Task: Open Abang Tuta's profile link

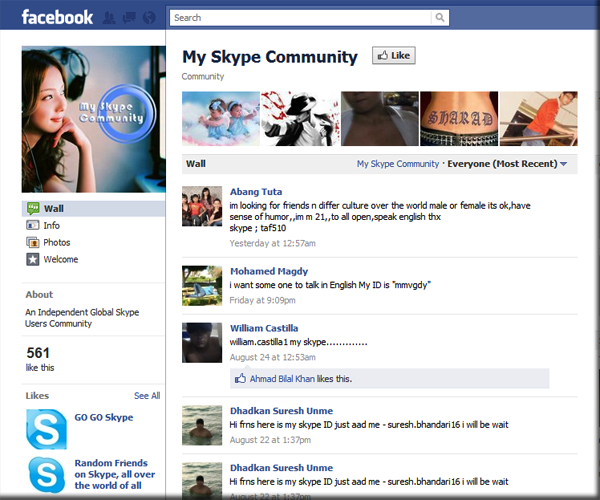Action: point(256,192)
